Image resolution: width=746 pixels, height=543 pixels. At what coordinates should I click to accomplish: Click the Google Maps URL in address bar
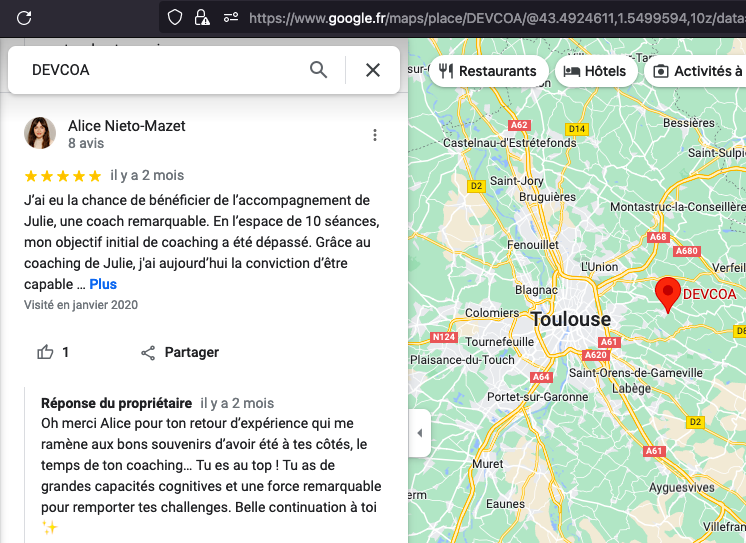(x=497, y=18)
